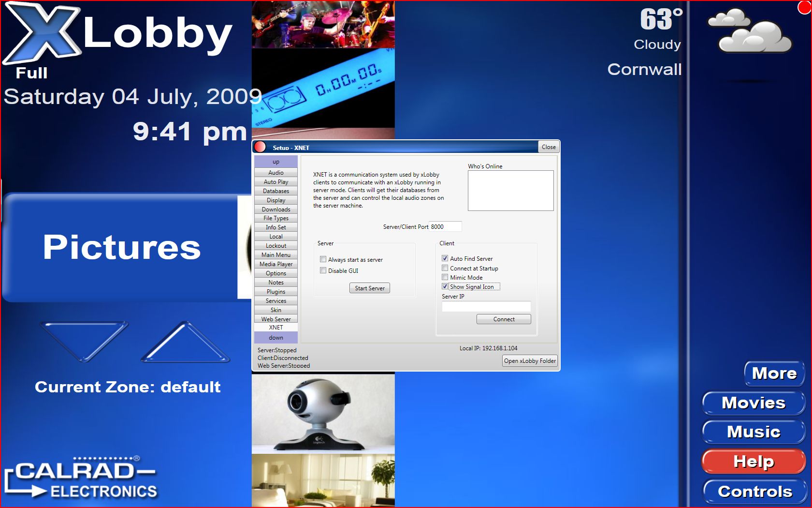Select Notes in setup list

point(276,283)
